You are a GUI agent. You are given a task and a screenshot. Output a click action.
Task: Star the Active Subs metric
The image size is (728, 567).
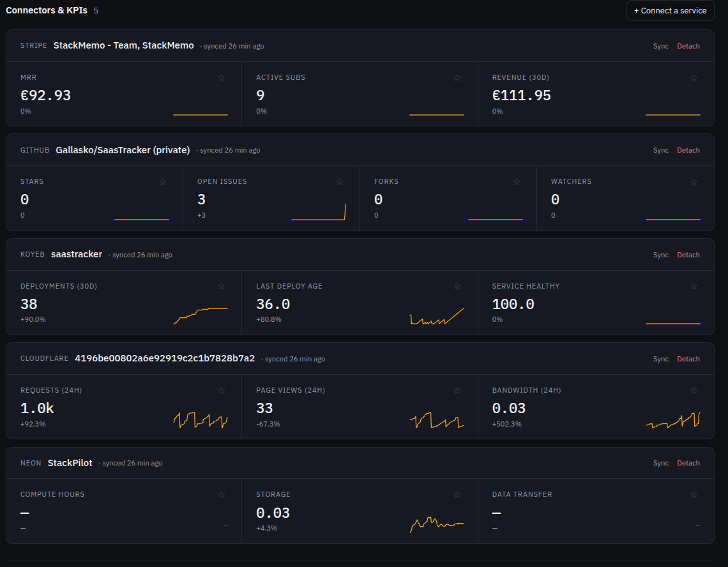click(x=457, y=78)
